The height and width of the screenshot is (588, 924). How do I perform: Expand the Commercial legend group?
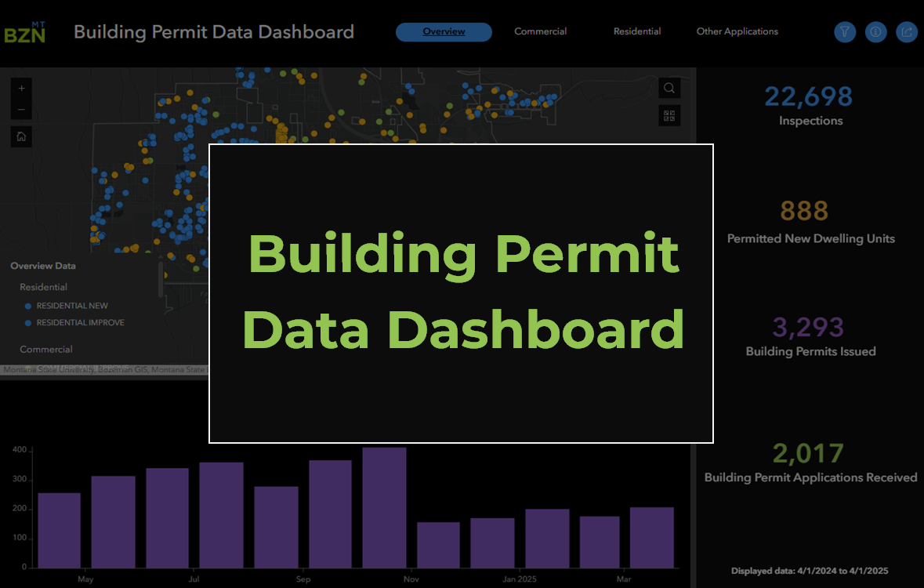click(x=45, y=349)
